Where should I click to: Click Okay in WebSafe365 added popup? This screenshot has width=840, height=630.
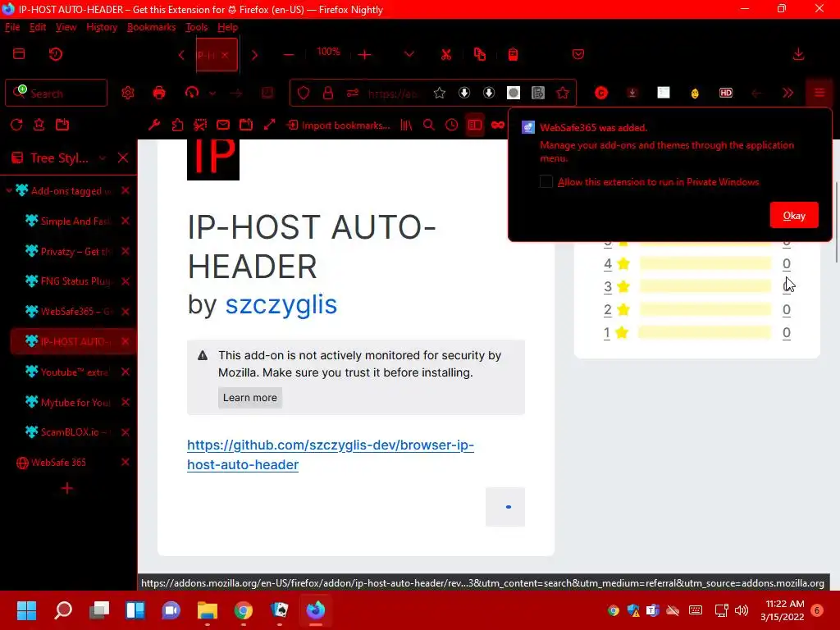tap(794, 216)
